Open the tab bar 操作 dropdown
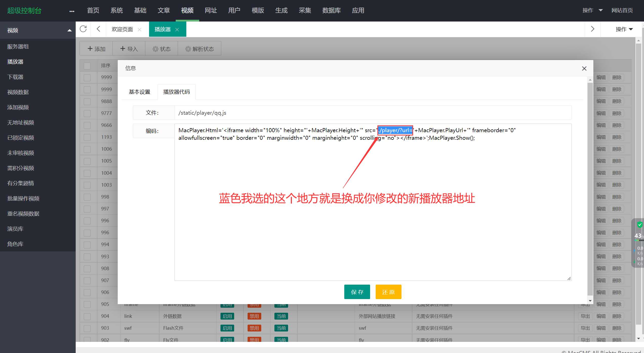Viewport: 644px width, 353px height. (624, 29)
